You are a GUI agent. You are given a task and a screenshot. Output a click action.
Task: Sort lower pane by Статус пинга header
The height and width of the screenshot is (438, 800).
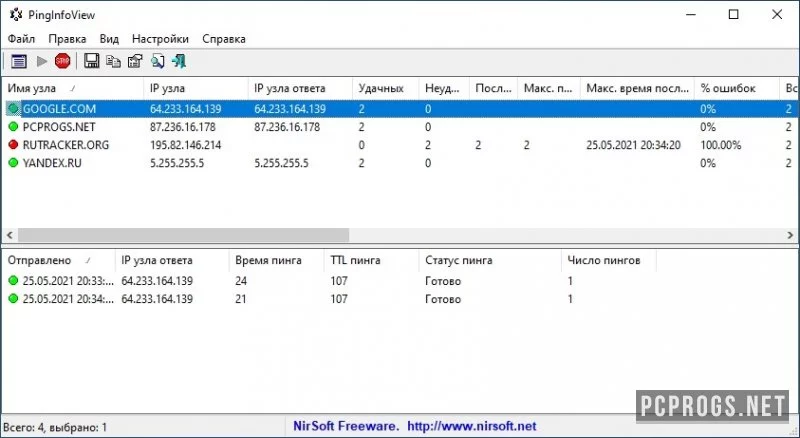tap(490, 260)
